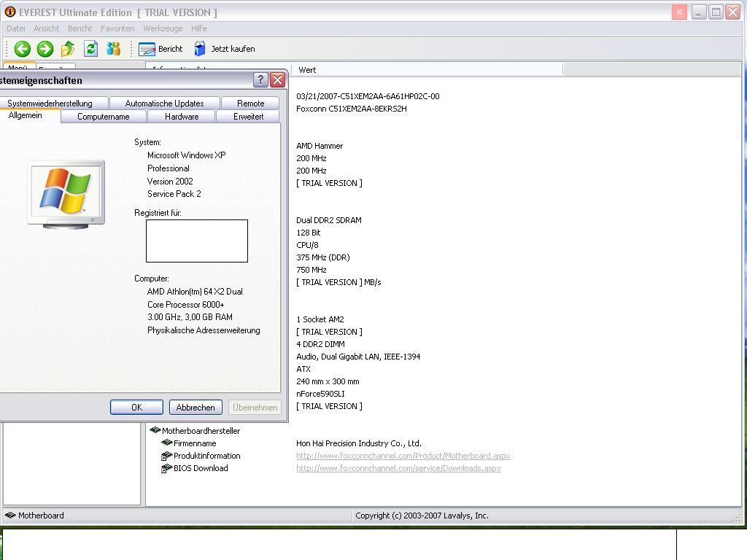This screenshot has width=747, height=560.
Task: Select the 128 Bit value
Action: pyautogui.click(x=309, y=233)
